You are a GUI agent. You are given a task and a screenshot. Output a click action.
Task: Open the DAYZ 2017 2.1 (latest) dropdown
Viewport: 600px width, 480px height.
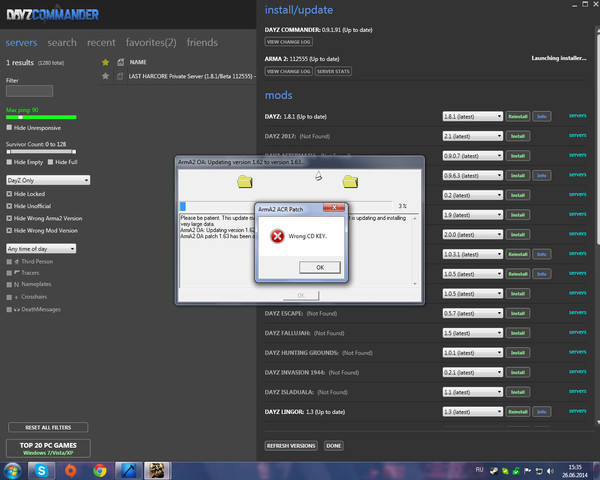click(x=473, y=136)
